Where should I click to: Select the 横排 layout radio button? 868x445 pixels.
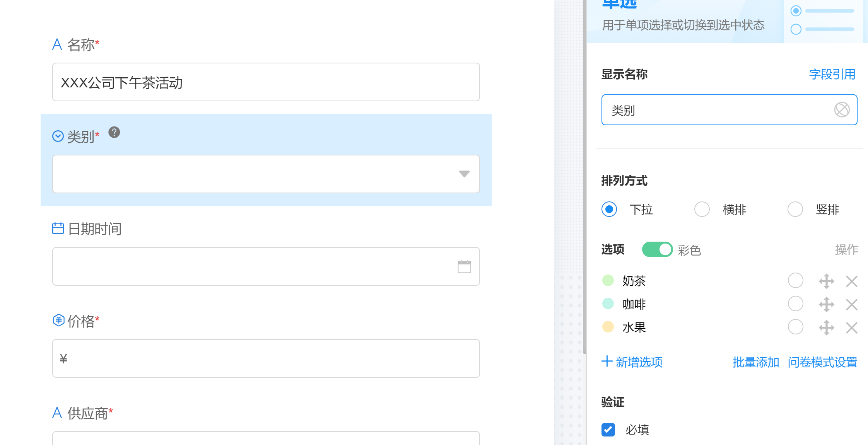tap(702, 210)
